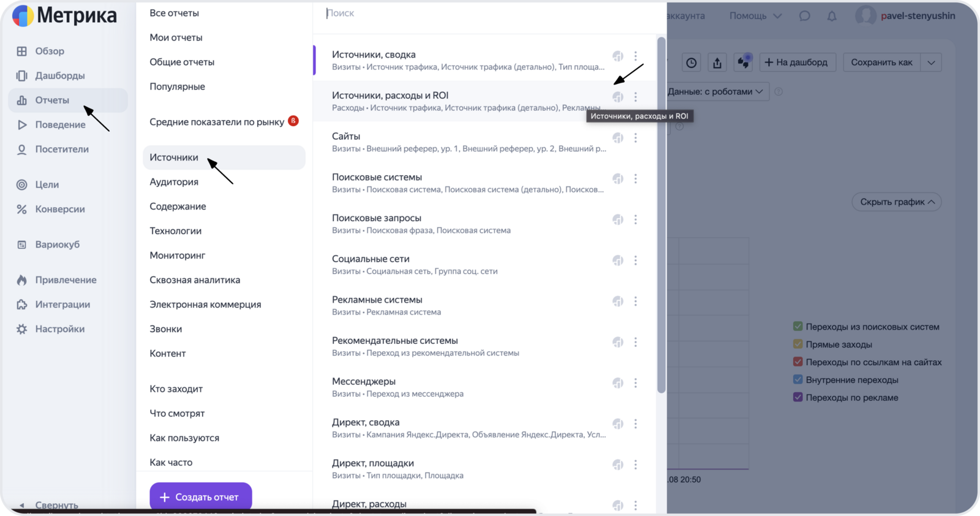
Task: Select 'Аудитория' in report categories
Action: 174,182
